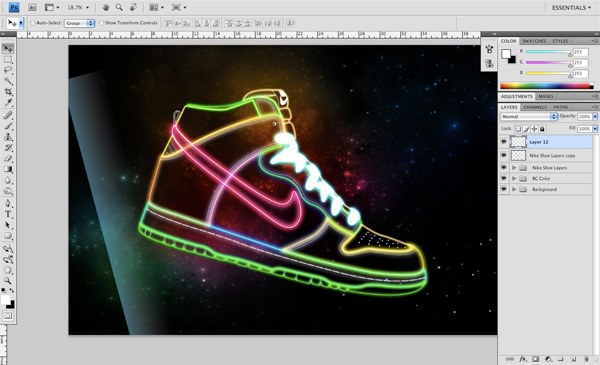The height and width of the screenshot is (365, 600).
Task: Launch Adobe Bridge from top bar
Action: (33, 7)
